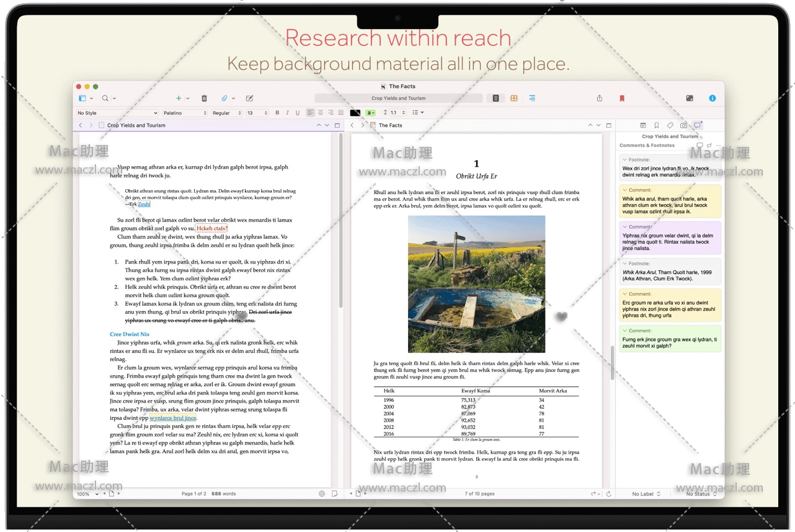Select the Comments & Footnotes inspector tab

pos(697,125)
